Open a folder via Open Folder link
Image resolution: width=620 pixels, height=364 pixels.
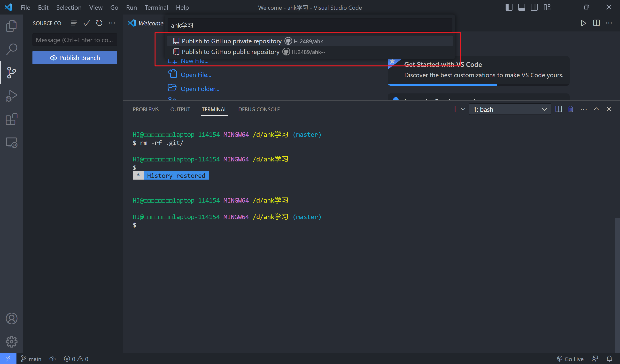click(x=200, y=89)
